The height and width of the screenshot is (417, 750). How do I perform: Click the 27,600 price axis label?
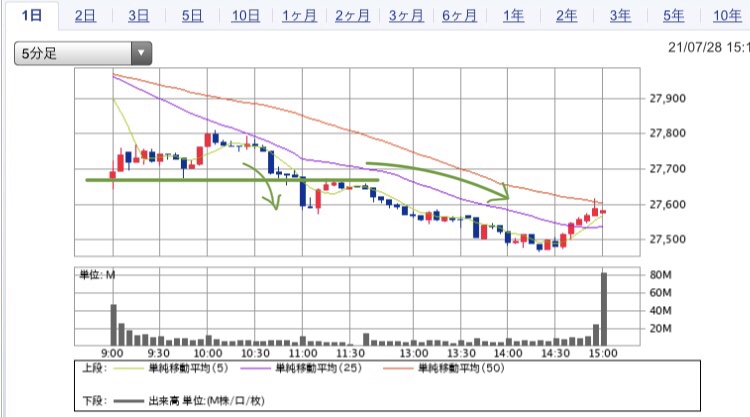(x=667, y=204)
